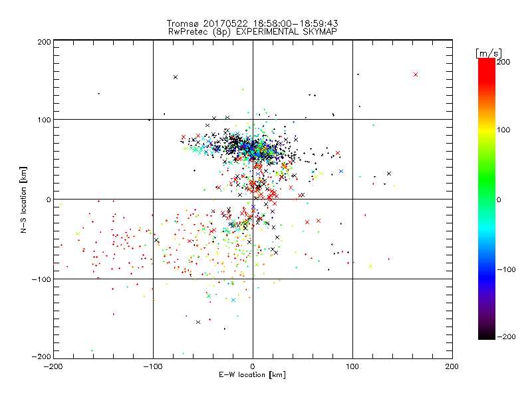Screen dimensions: 532x399
Task: Click the lone black X marker near -78 km, 152 km
Action: (176, 77)
